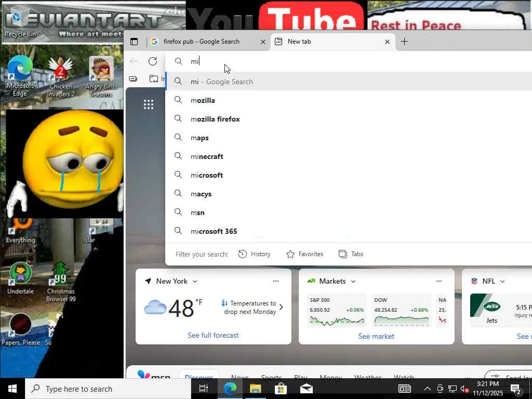This screenshot has width=532, height=399.
Task: Click the muted volume tray icon
Action: pos(464,389)
